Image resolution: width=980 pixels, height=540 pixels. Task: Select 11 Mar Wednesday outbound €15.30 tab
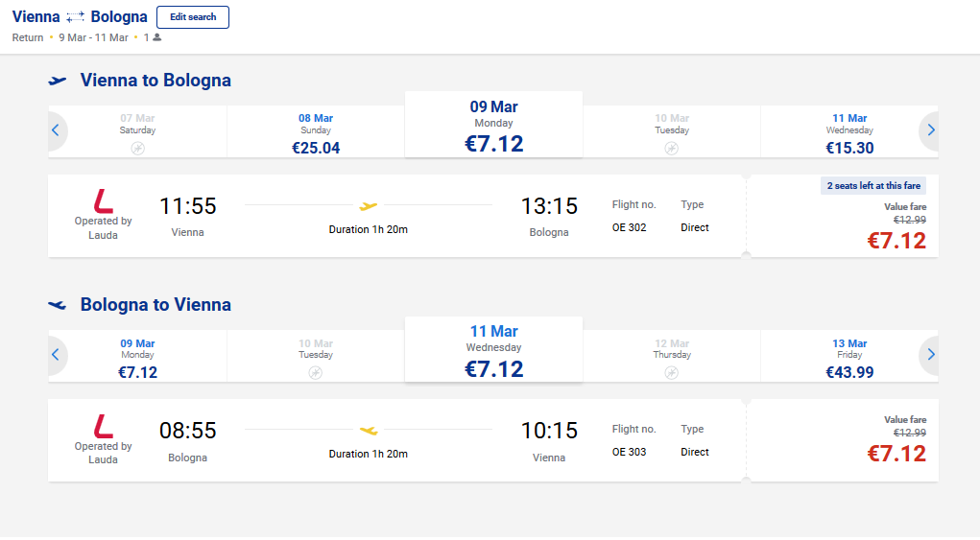849,131
